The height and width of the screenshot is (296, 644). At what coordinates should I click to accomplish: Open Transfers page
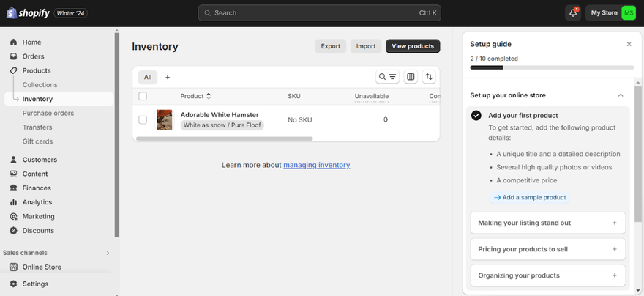(x=37, y=127)
